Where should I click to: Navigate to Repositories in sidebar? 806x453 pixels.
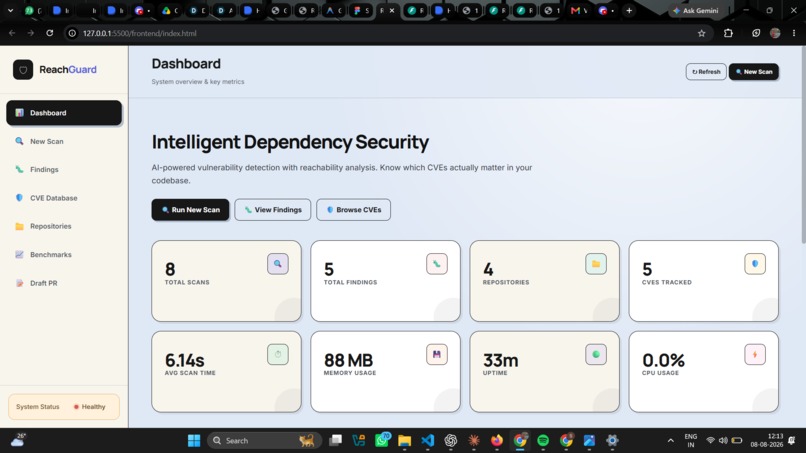coord(64,226)
